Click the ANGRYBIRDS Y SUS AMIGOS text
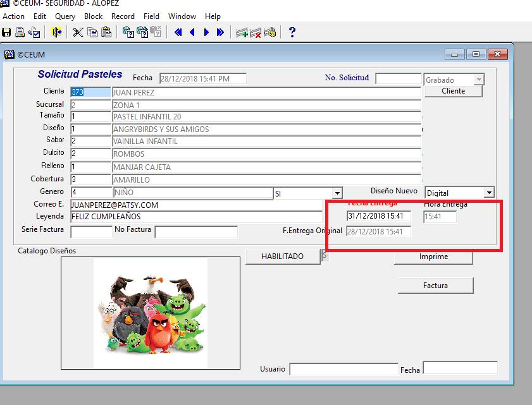 [161, 129]
